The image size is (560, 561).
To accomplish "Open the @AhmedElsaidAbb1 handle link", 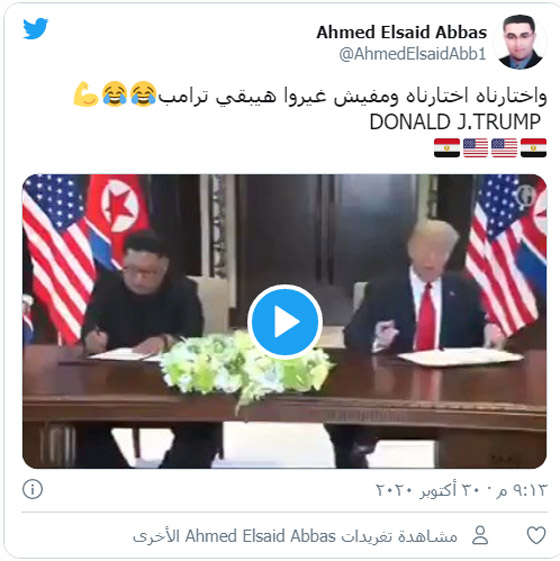I will [413, 54].
